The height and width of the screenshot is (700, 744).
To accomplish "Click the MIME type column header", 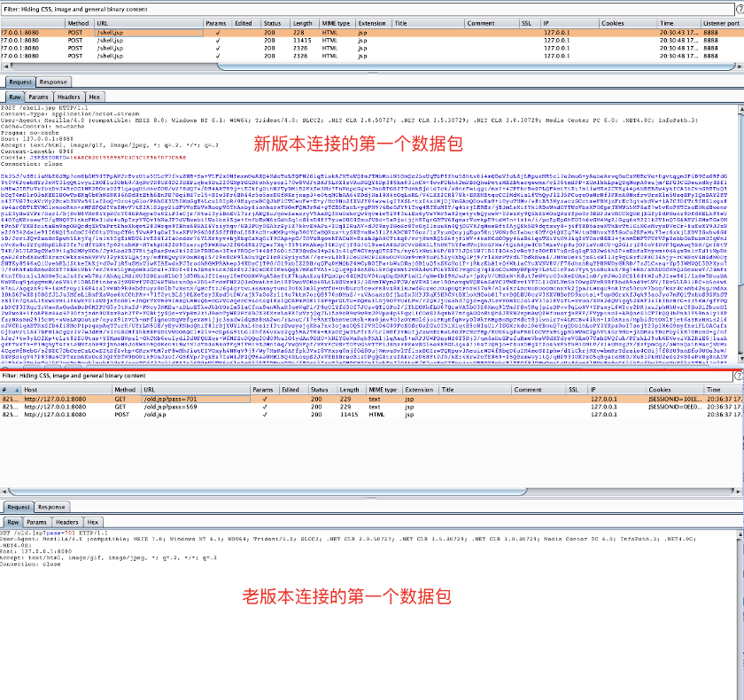I will pyautogui.click(x=335, y=24).
